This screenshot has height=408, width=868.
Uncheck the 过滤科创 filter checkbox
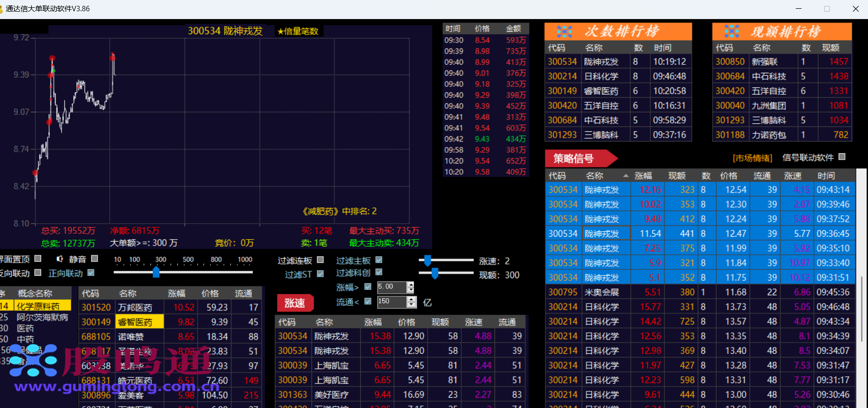click(379, 272)
